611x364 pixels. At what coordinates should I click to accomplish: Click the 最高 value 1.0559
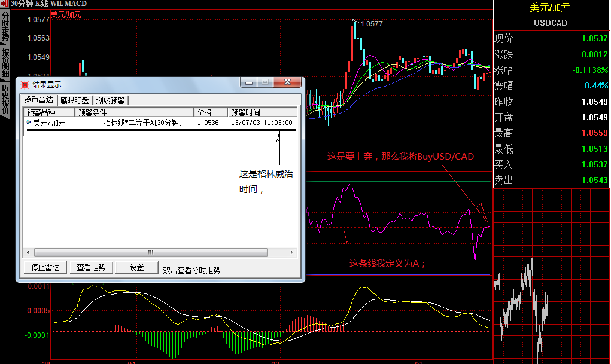tap(595, 133)
